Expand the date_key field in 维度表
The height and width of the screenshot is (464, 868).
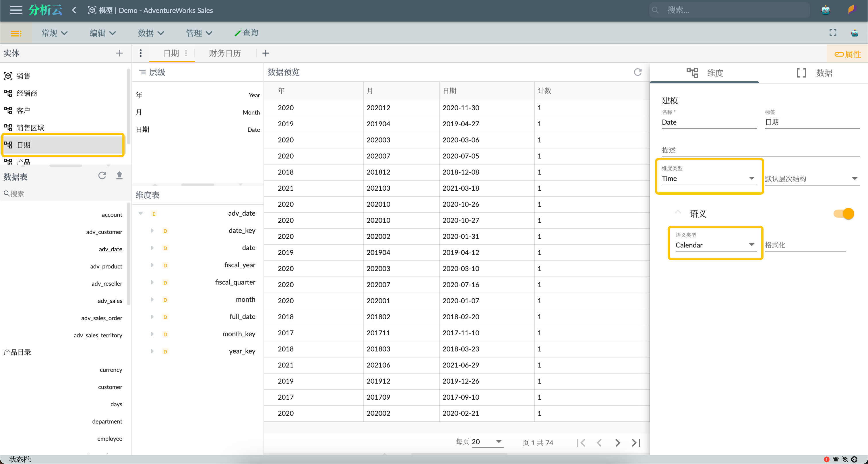pyautogui.click(x=152, y=231)
